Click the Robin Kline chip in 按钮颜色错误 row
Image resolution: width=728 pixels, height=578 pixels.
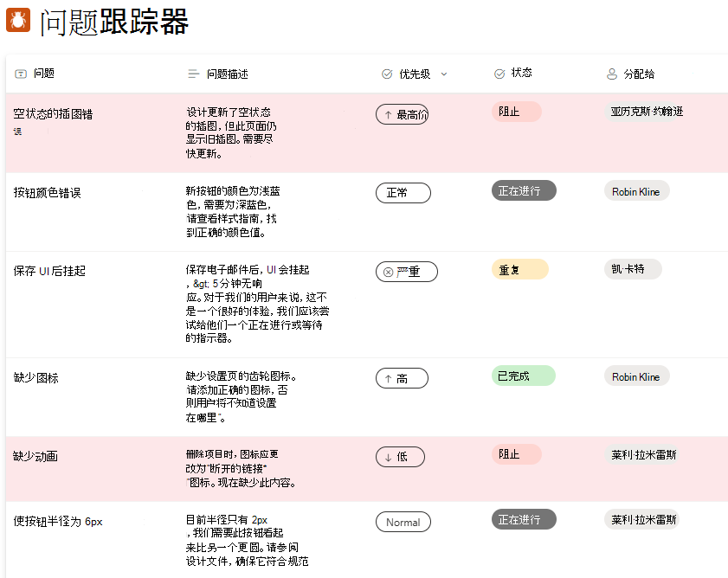pos(636,191)
